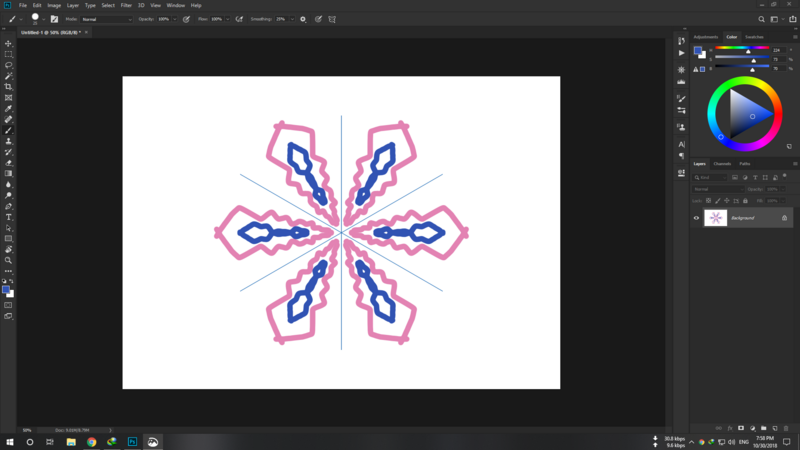This screenshot has width=800, height=450.
Task: Toggle lock all padlock in Layers panel
Action: click(745, 201)
